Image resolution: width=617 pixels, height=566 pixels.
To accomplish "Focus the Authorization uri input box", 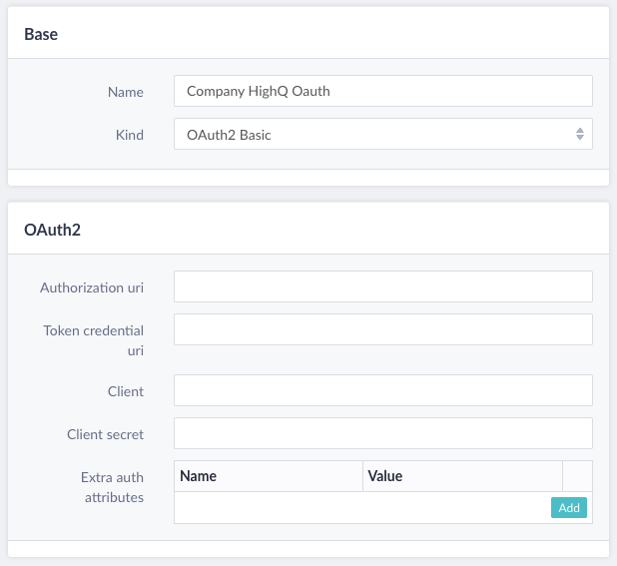I will pos(382,287).
